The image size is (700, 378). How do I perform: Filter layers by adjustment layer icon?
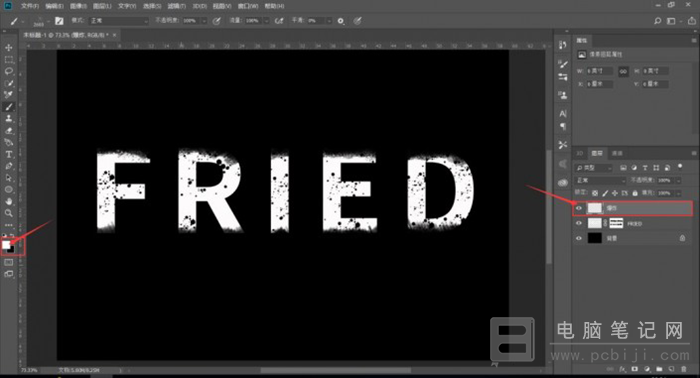pos(634,168)
